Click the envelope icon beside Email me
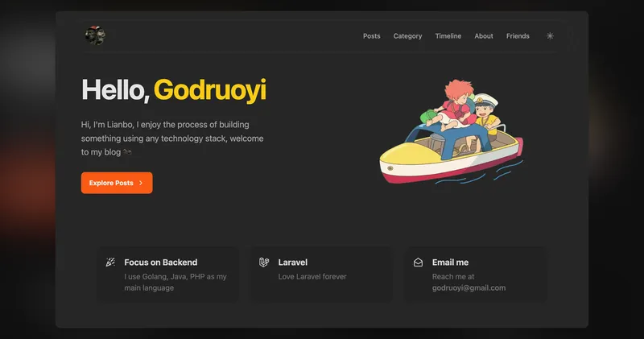Screen dimensions: 644x339 click(419, 263)
